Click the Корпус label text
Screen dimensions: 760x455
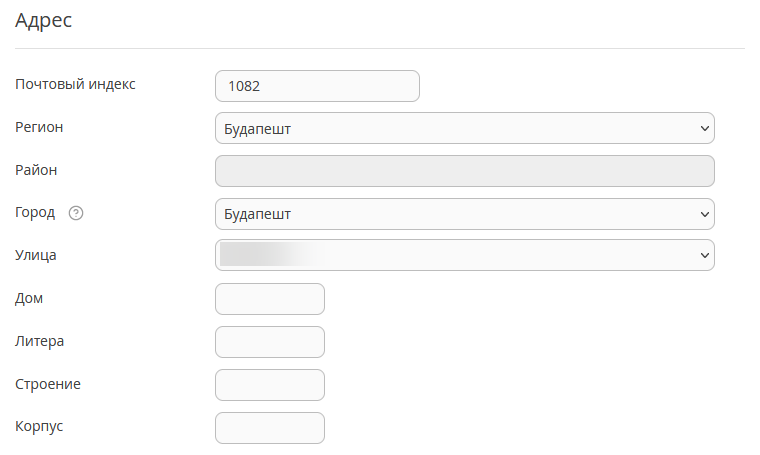(x=39, y=426)
